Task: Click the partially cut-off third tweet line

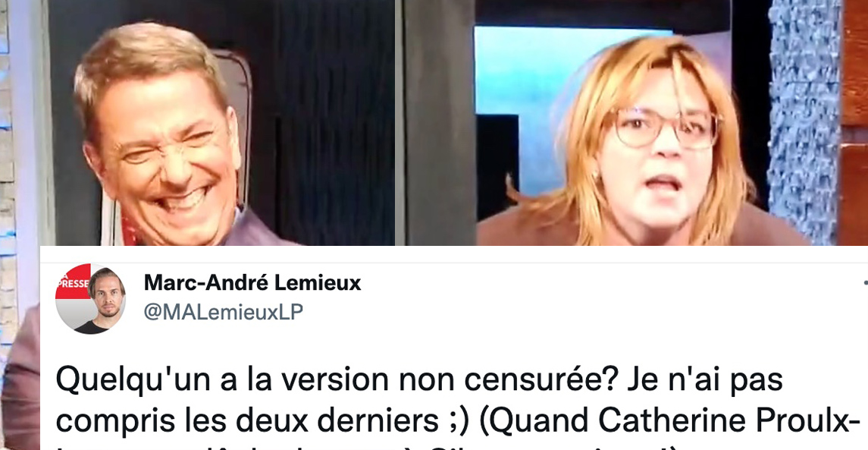Action: pos(443,446)
